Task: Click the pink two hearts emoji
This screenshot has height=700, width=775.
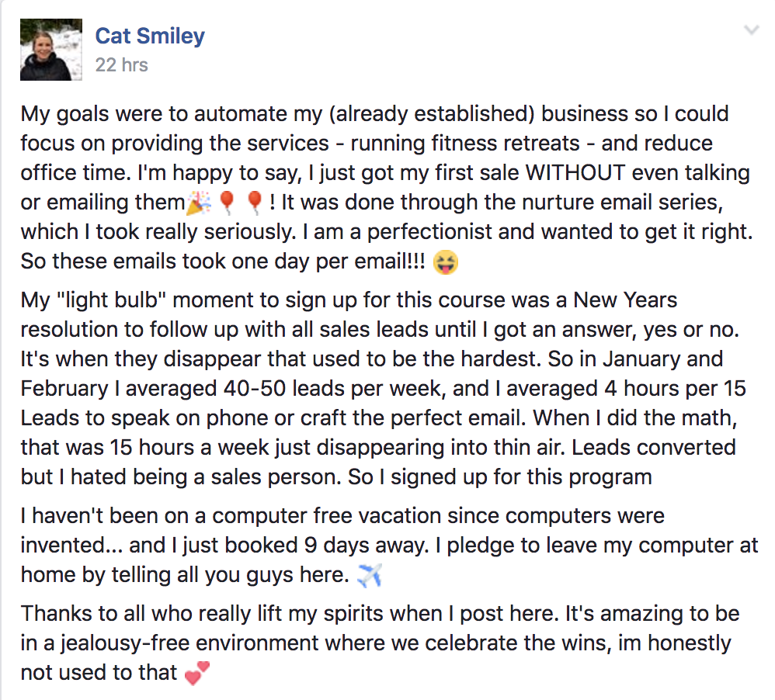Action: point(197,672)
